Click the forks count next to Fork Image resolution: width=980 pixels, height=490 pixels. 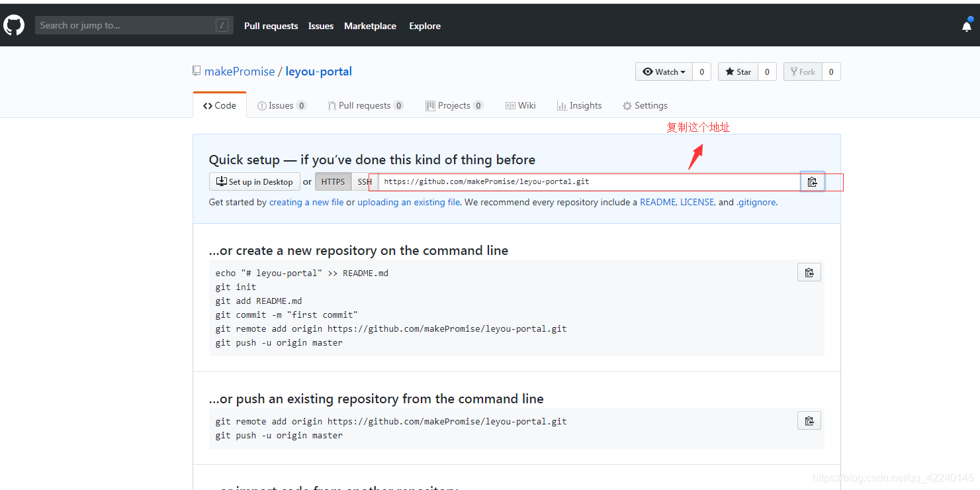(831, 72)
